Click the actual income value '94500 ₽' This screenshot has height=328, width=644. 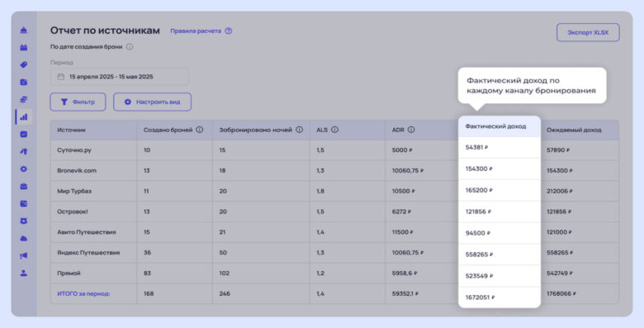tap(478, 233)
